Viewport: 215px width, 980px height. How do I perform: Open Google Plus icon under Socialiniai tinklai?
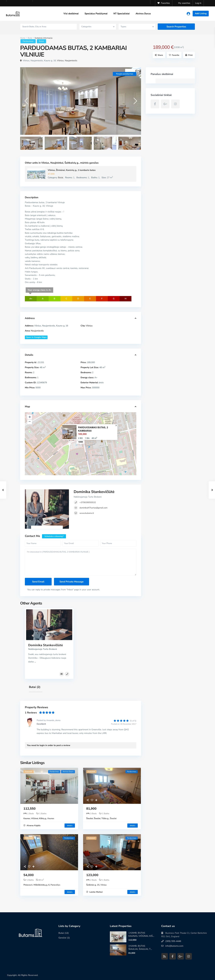pyautogui.click(x=165, y=104)
